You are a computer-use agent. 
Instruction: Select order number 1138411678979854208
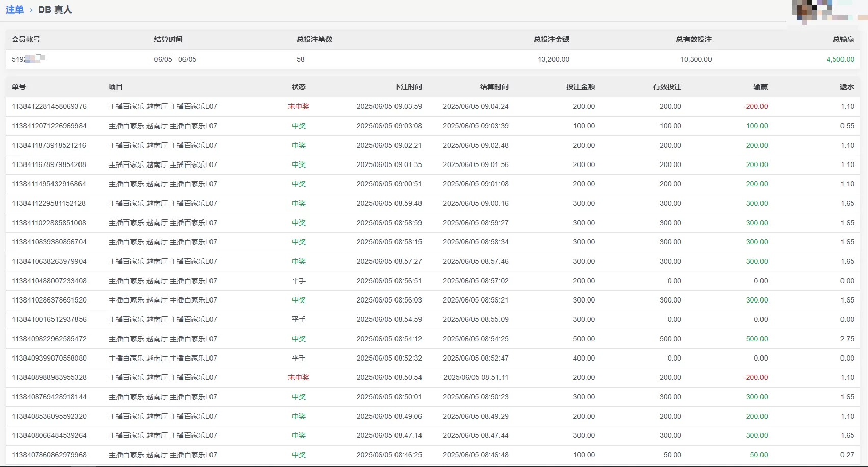(49, 164)
